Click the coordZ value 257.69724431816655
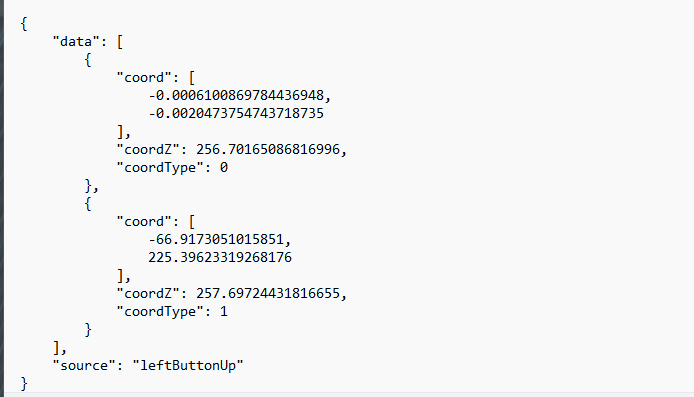The image size is (694, 397). click(x=268, y=293)
